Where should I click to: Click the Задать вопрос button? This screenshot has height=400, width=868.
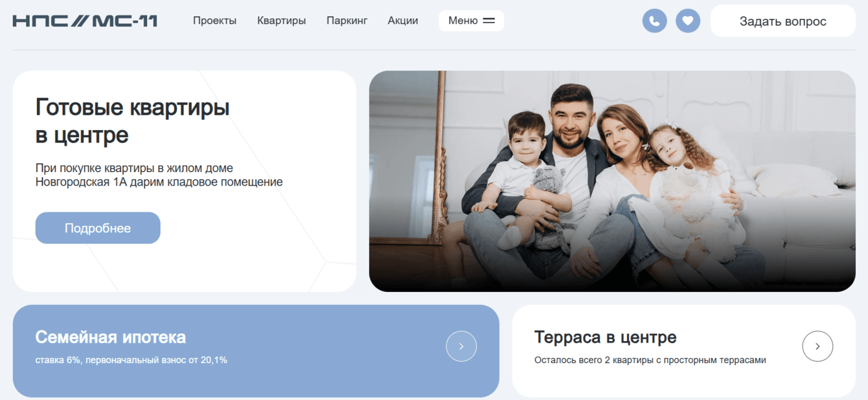782,20
